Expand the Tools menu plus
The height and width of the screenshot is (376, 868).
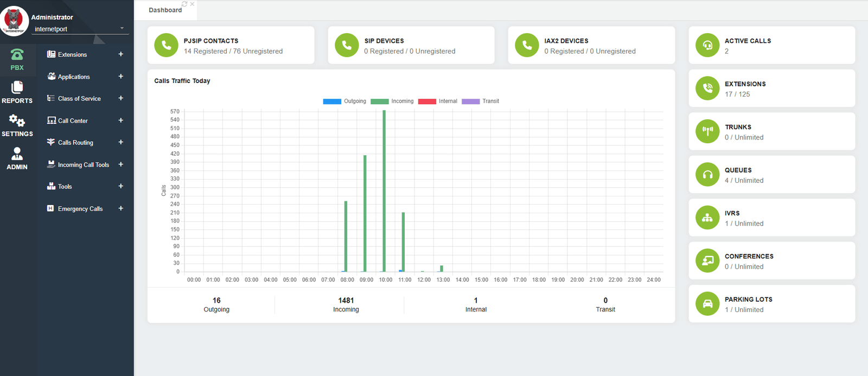121,186
